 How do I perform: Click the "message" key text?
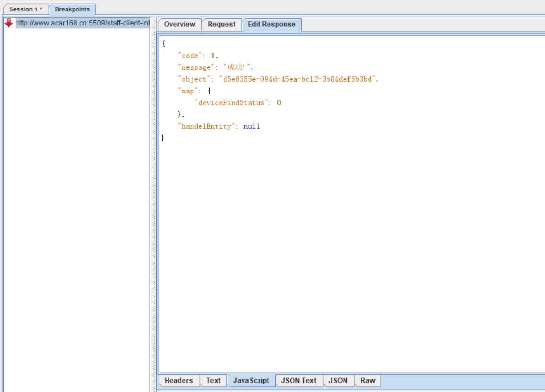click(x=196, y=67)
